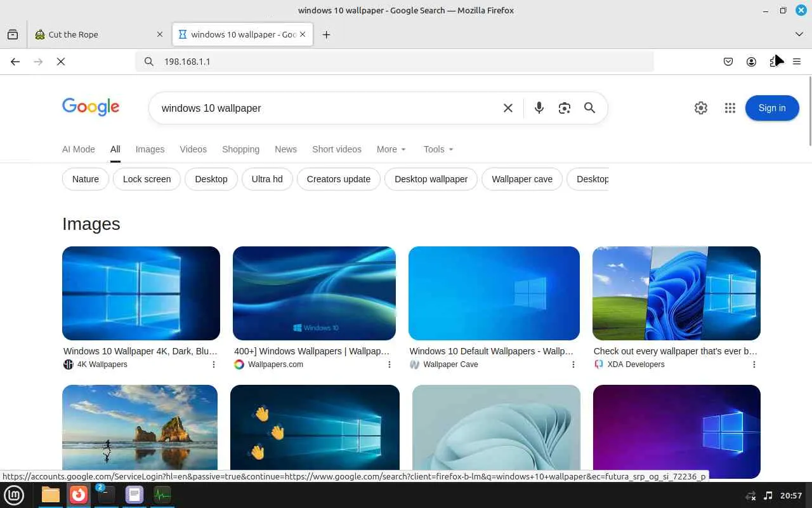This screenshot has width=812, height=508.
Task: Open the 4K Wallpapers image thumbnail
Action: click(x=141, y=293)
